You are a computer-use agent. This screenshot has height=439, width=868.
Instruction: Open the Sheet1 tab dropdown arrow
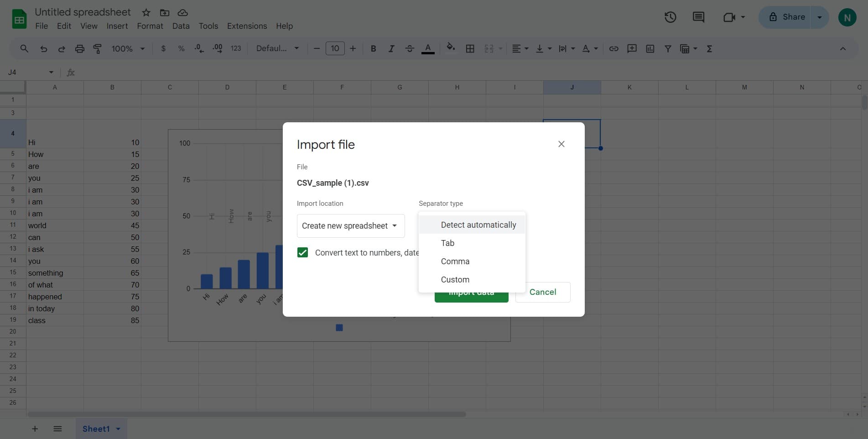(x=118, y=429)
